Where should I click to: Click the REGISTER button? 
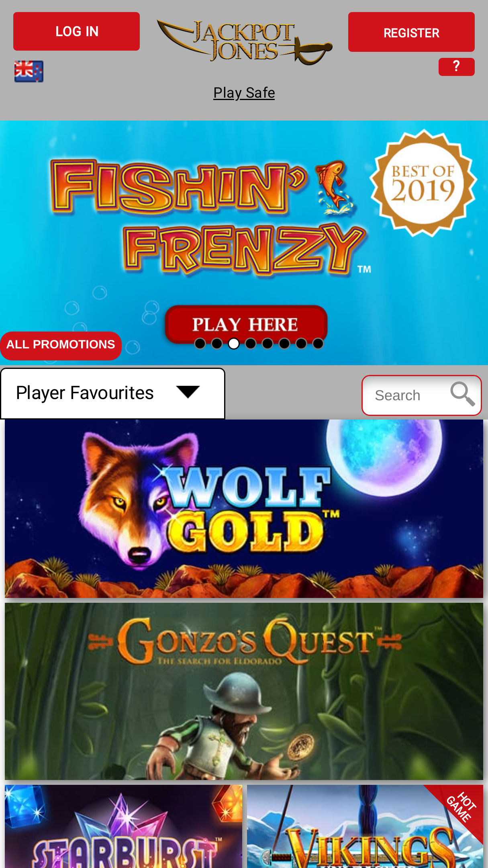pyautogui.click(x=411, y=32)
